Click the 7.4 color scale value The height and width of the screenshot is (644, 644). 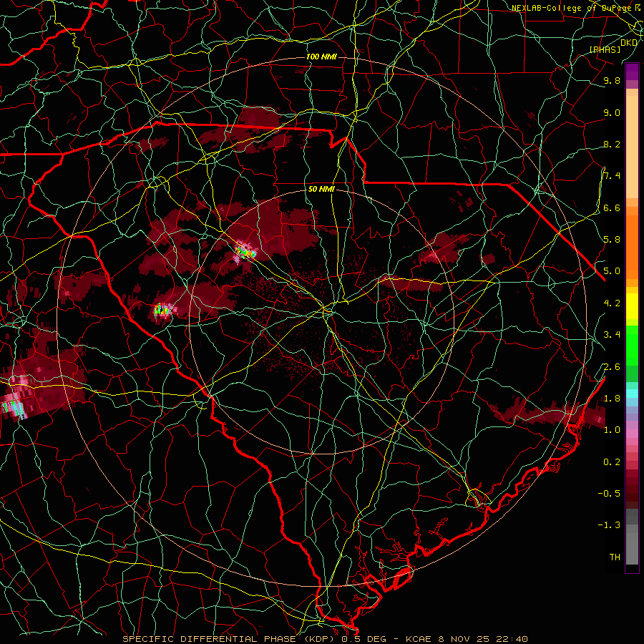coord(612,176)
